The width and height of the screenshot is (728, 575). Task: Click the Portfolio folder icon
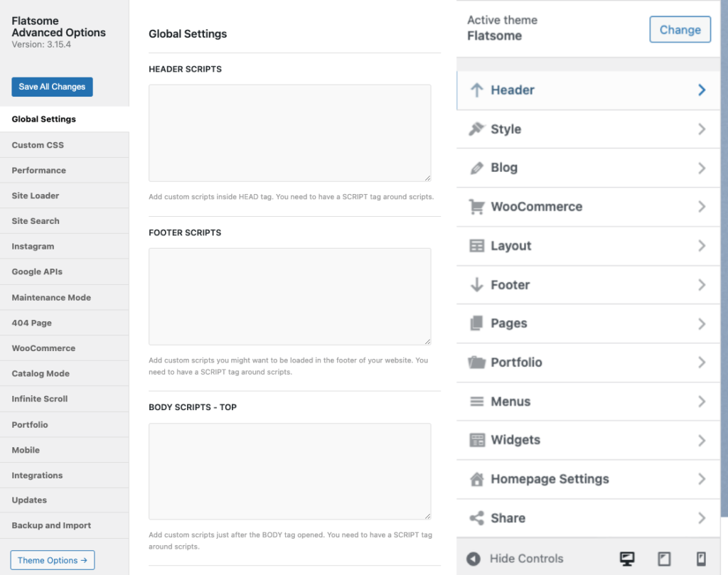476,362
